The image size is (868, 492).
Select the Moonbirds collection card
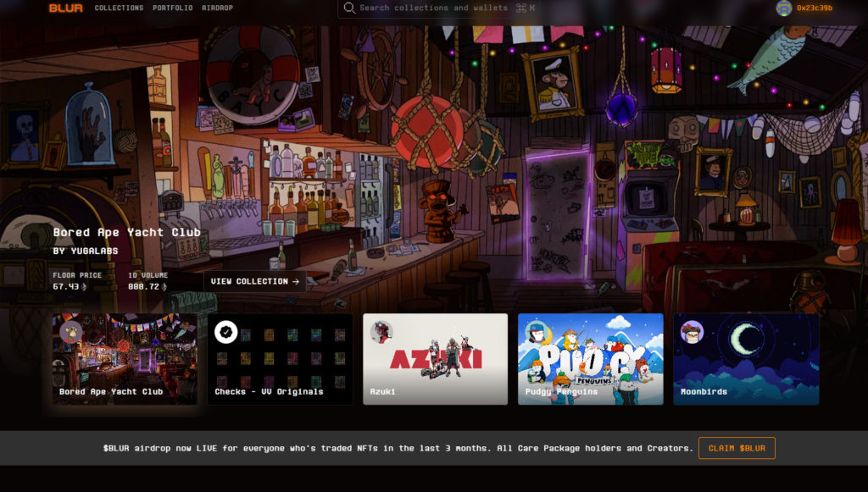click(x=746, y=359)
